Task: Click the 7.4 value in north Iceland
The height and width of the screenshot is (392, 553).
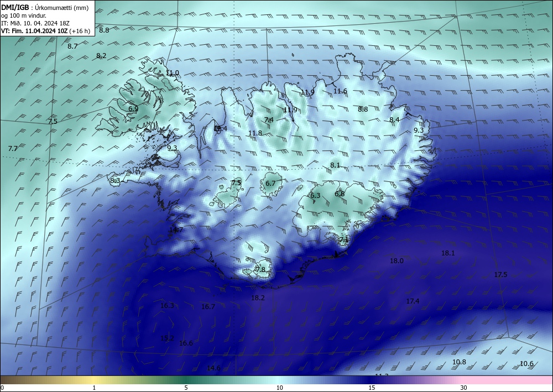Action: [x=269, y=120]
